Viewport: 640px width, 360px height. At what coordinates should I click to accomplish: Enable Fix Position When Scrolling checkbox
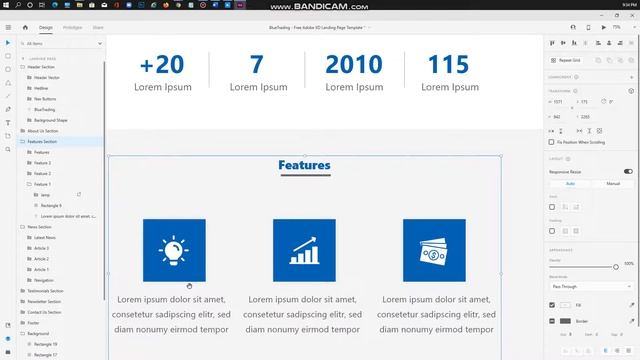click(x=551, y=142)
